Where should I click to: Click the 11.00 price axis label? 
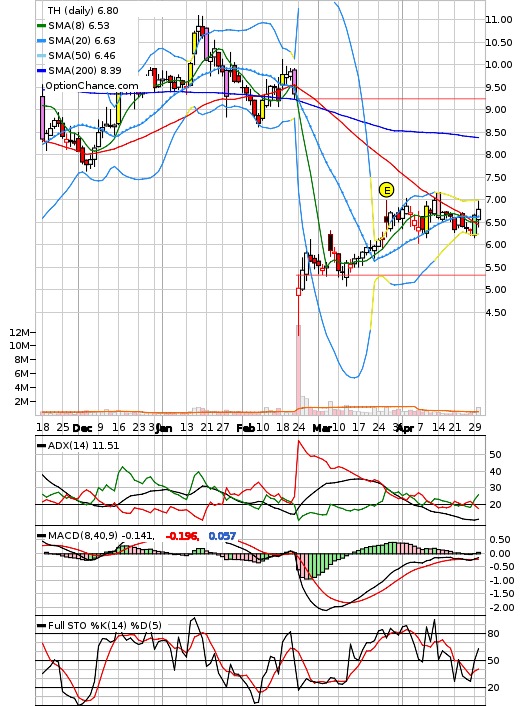(499, 19)
